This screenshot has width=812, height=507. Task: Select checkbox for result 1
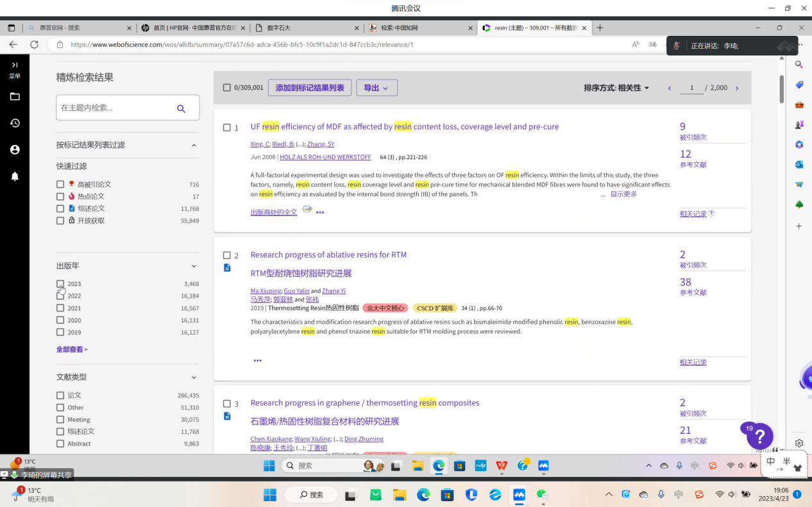coord(226,128)
